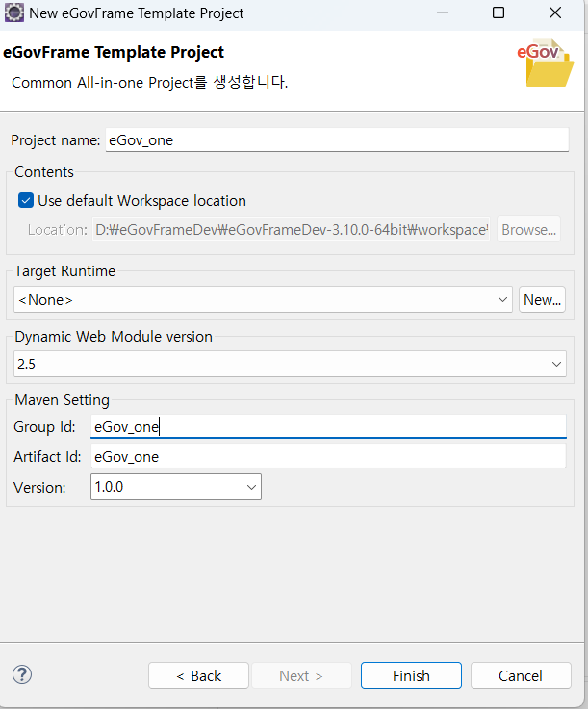Screen dimensions: 588x709
Task: Click the eGov folder logo icon
Action: (x=546, y=63)
